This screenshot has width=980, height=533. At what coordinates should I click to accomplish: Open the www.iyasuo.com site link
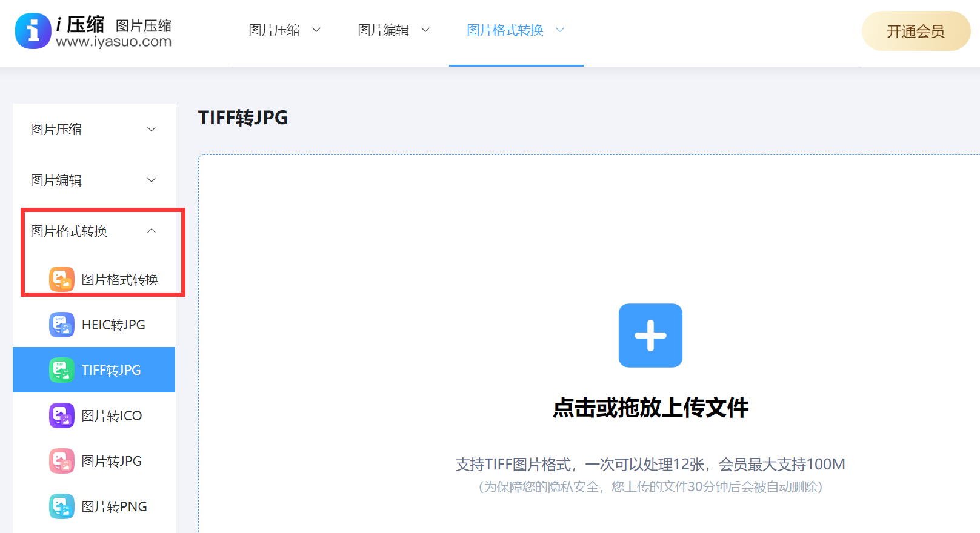tap(113, 42)
